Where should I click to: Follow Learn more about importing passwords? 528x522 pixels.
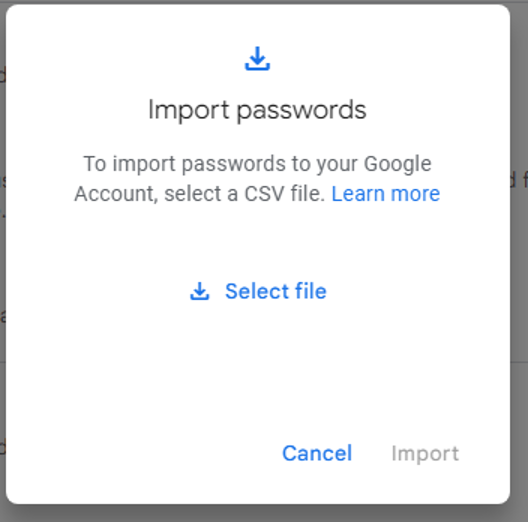(386, 194)
